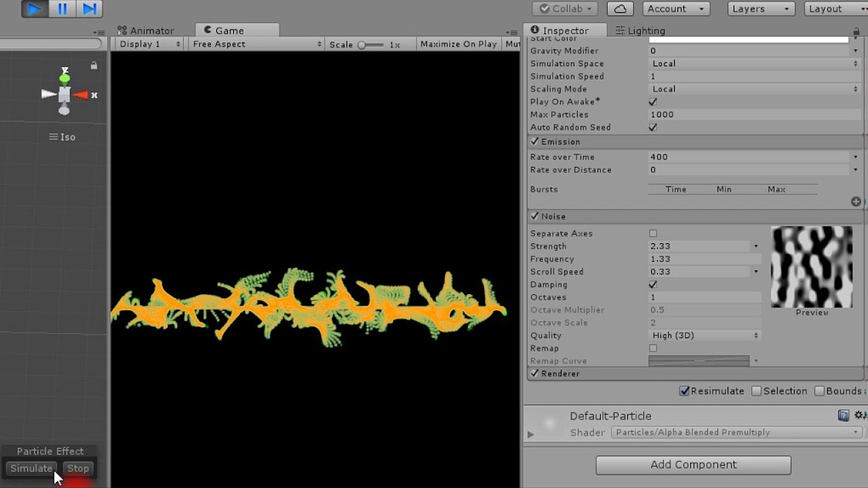Open the Quality dropdown set to High (3D)
This screenshot has height=488, width=868.
(704, 335)
